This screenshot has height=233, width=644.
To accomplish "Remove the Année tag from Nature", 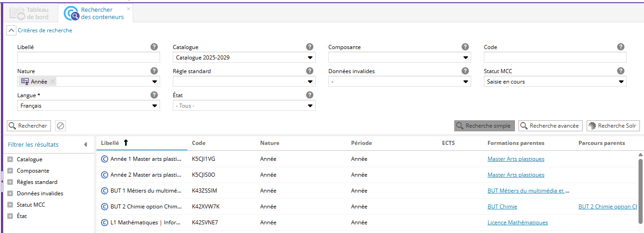I will [53, 81].
